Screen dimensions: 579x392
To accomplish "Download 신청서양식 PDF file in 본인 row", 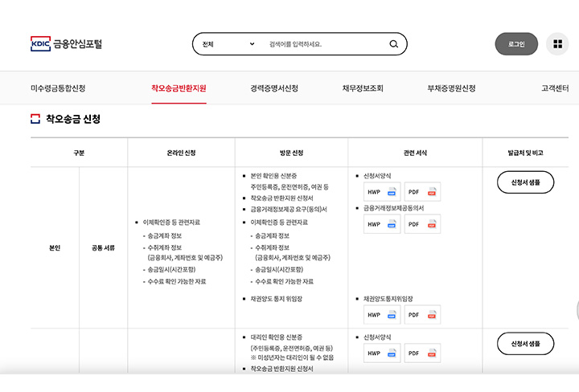I will coord(422,192).
